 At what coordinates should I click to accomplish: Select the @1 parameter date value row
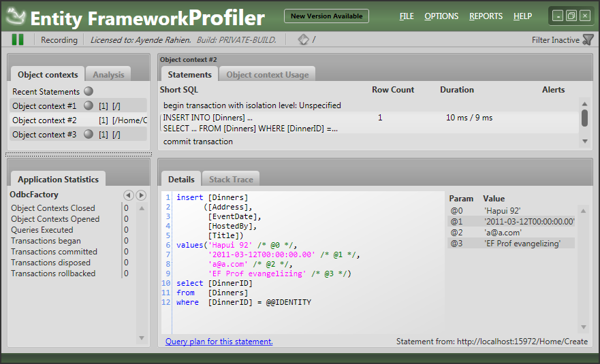[x=511, y=221]
